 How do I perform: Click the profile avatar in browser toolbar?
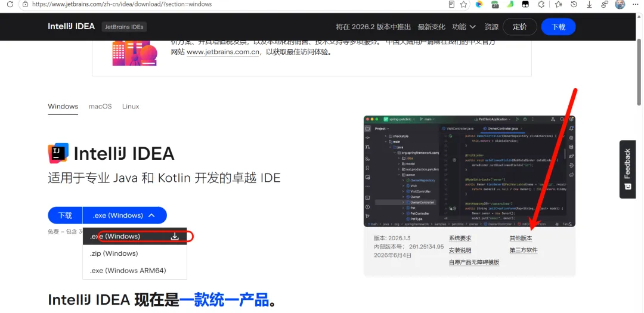[620, 4]
